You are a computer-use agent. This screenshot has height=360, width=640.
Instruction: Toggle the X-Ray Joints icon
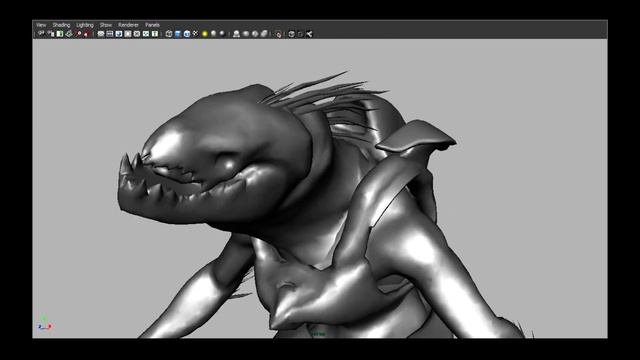309,34
